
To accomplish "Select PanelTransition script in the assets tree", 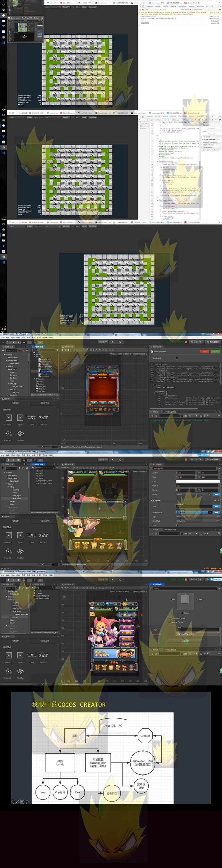I will tap(46, 371).
